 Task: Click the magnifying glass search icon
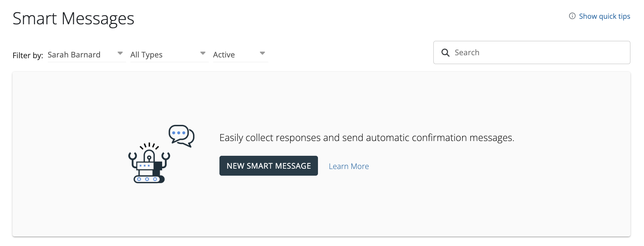tap(445, 53)
